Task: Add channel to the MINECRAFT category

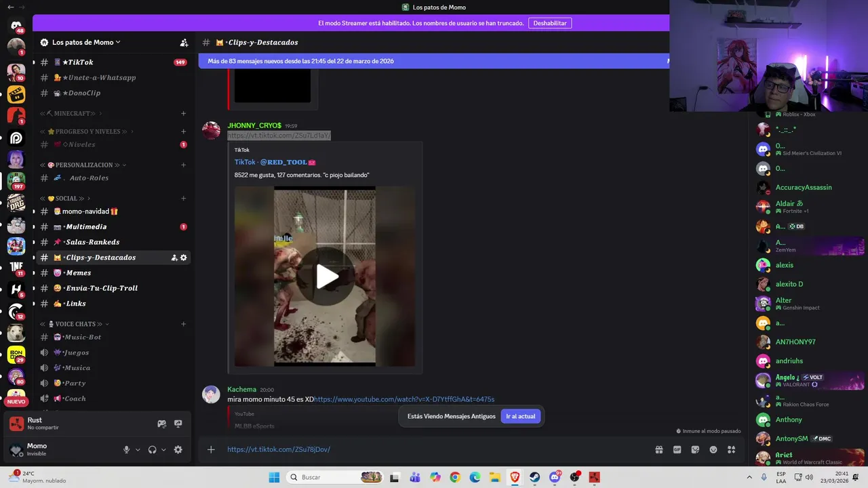Action: tap(184, 113)
